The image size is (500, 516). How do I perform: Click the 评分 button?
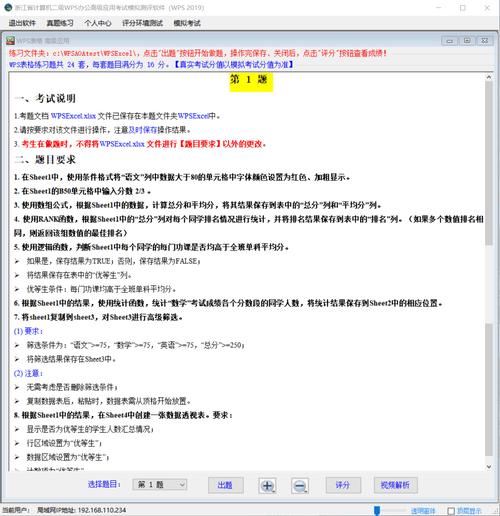coord(343,485)
